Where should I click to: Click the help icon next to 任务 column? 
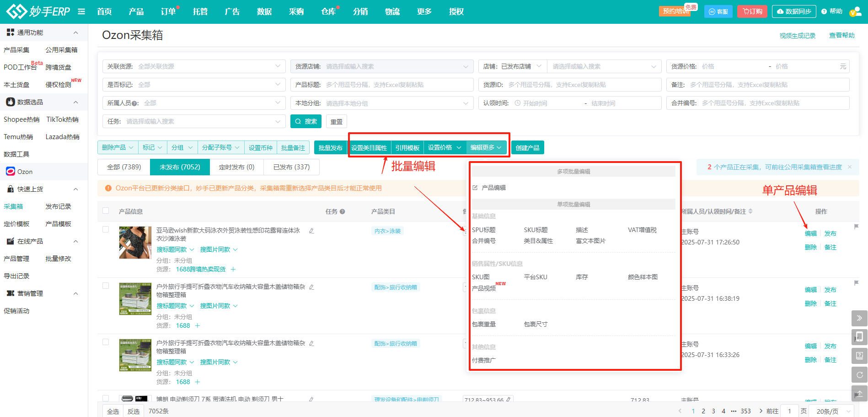tap(343, 211)
